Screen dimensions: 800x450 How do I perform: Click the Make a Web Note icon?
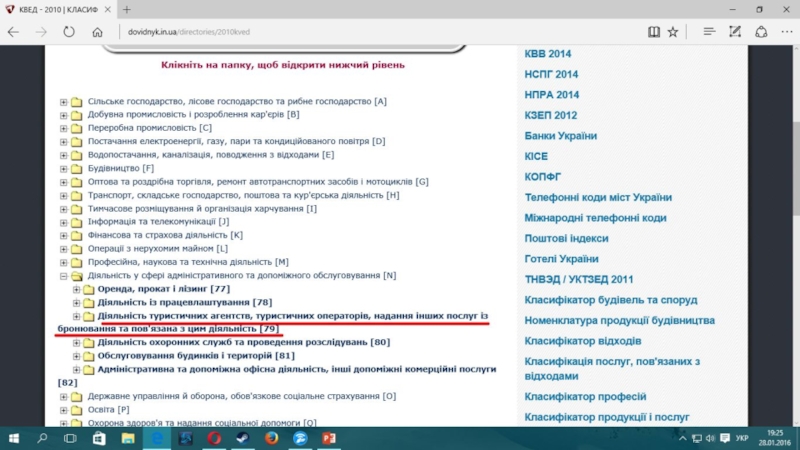point(735,32)
